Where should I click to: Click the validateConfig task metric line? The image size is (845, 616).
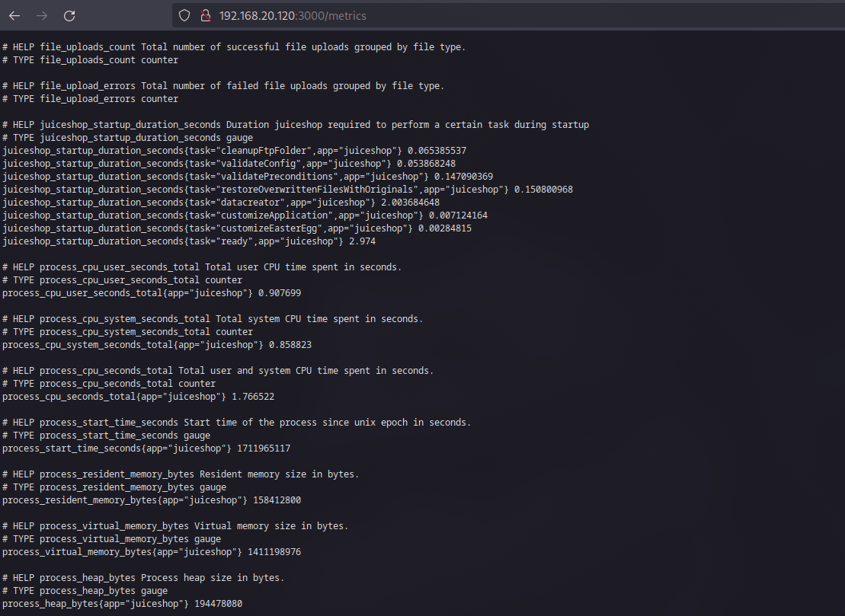229,164
